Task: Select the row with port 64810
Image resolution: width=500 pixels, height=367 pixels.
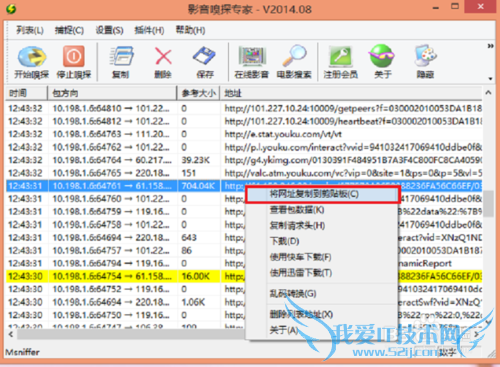Action: [x=244, y=108]
